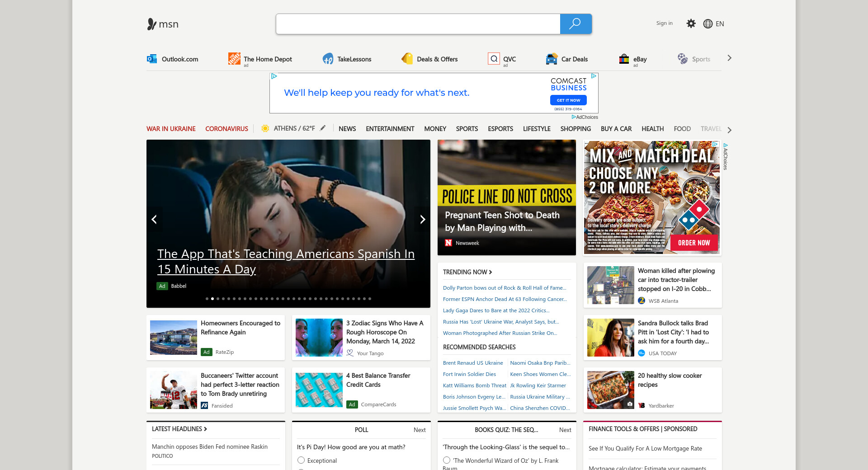The height and width of the screenshot is (470, 868).
Task: Open the Outlook.com shortcut icon
Action: [152, 59]
